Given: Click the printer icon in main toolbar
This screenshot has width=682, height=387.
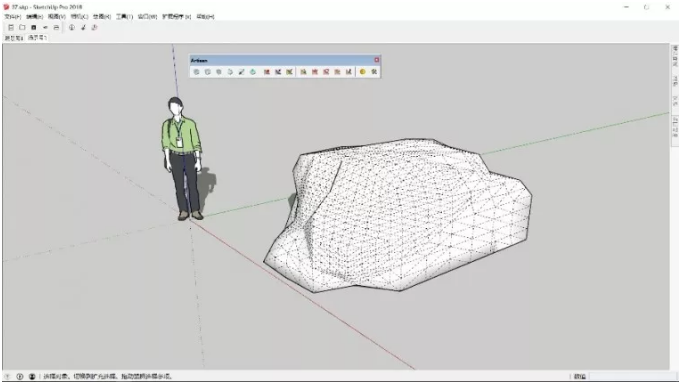Looking at the screenshot, I should 56,27.
